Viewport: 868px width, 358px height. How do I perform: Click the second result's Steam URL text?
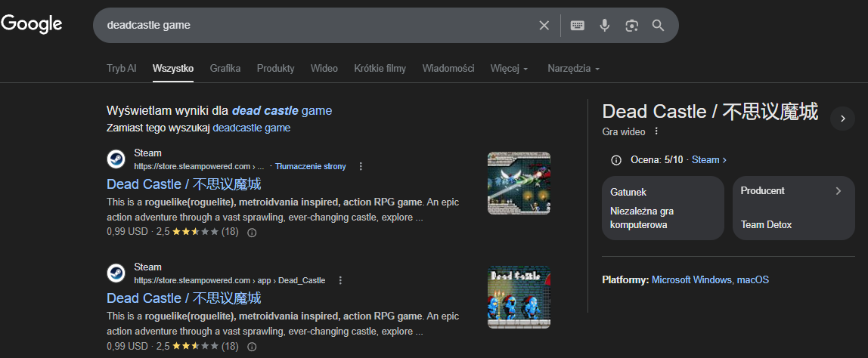pyautogui.click(x=229, y=280)
